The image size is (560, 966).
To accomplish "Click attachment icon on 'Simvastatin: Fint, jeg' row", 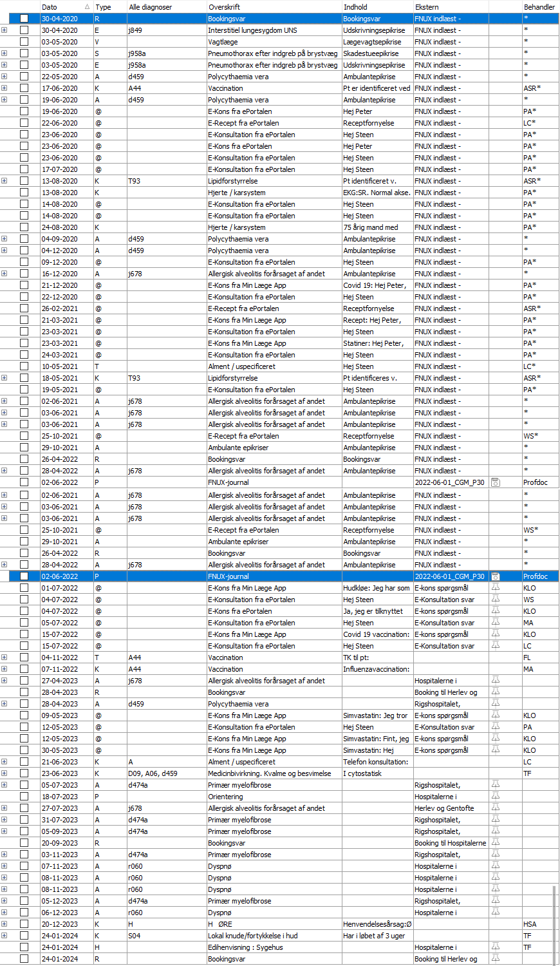I will click(x=496, y=739).
